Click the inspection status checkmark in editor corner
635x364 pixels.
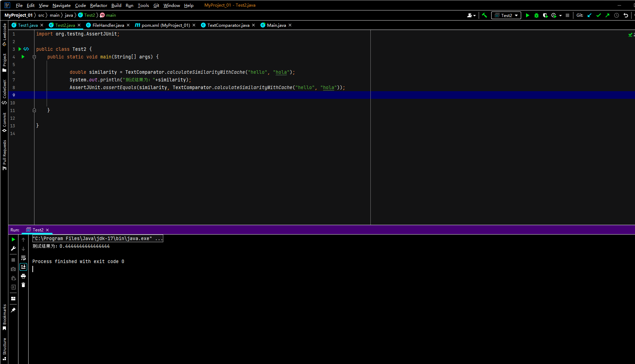(x=630, y=35)
